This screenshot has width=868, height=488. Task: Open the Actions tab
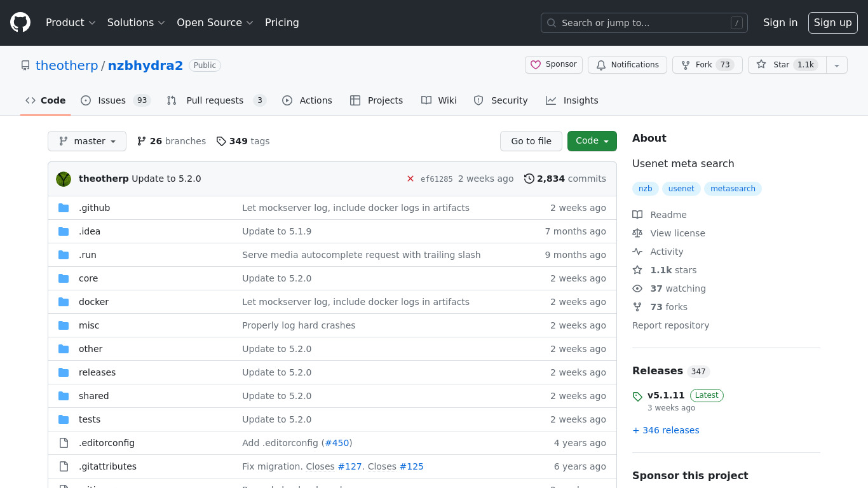[307, 100]
